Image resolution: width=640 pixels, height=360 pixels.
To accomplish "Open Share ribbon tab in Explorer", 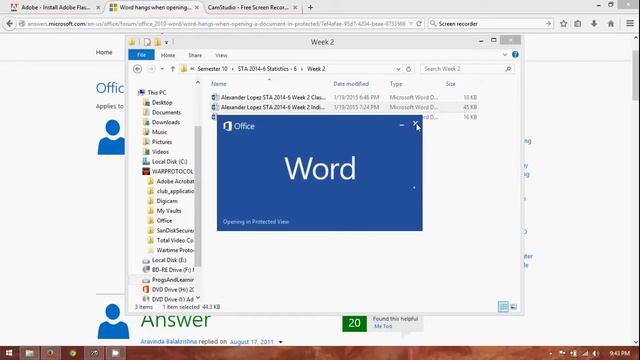I will (x=195, y=55).
